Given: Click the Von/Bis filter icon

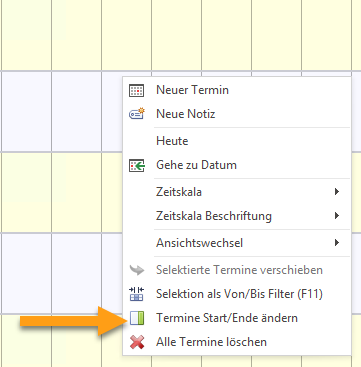Looking at the screenshot, I should tap(136, 294).
